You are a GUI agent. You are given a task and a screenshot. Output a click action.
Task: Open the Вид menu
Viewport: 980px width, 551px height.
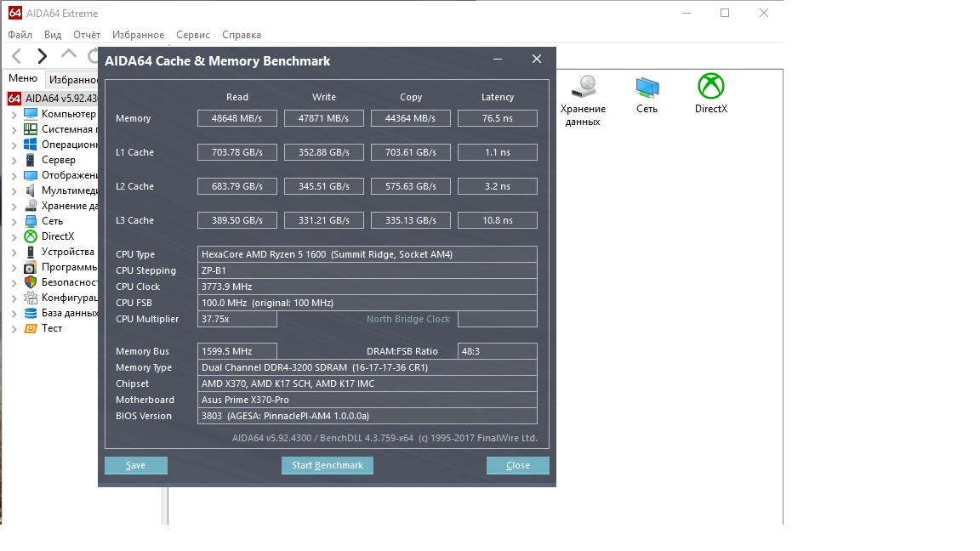tap(53, 35)
